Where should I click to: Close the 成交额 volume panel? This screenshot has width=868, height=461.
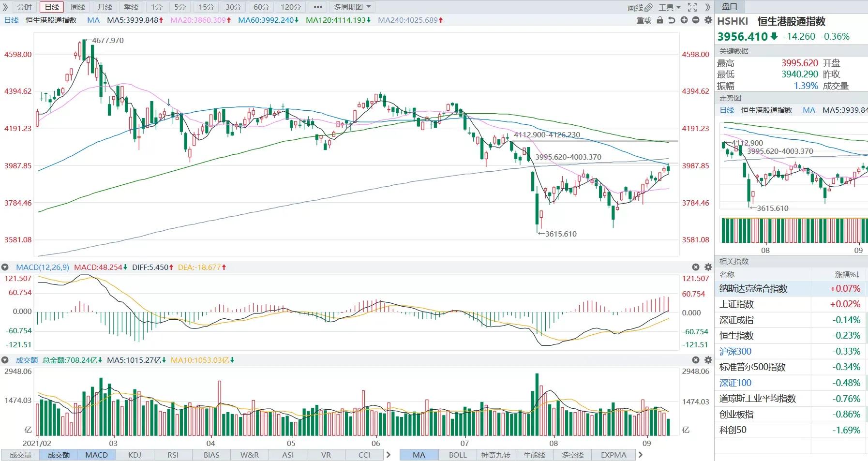click(696, 360)
